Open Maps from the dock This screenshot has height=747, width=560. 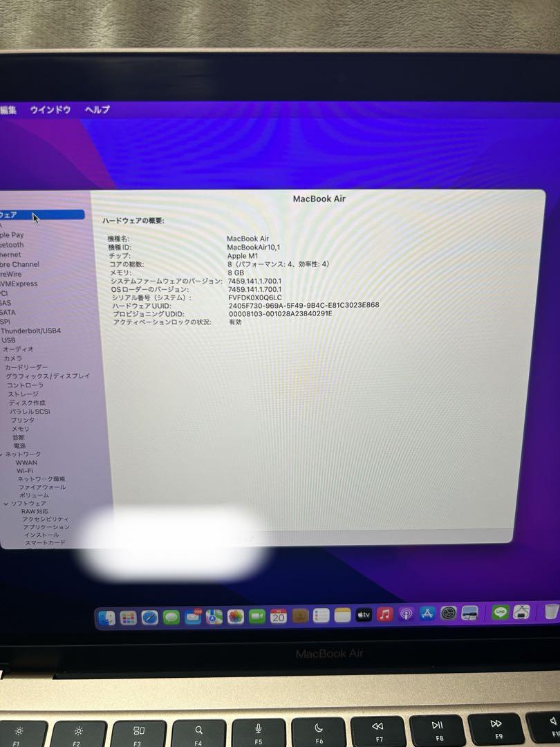pyautogui.click(x=214, y=617)
